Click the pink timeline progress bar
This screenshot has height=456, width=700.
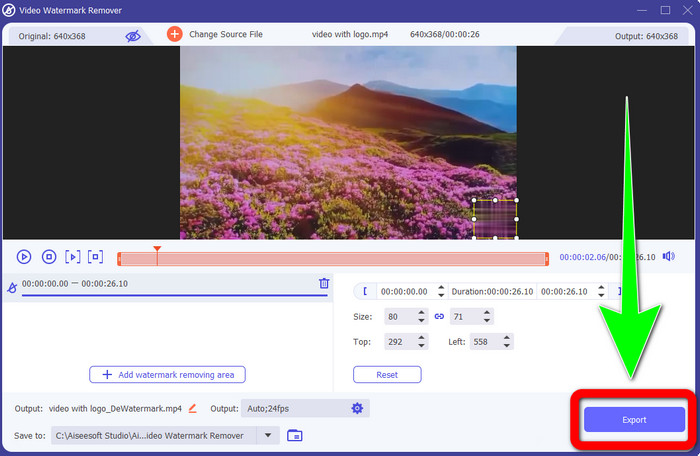coord(333,259)
